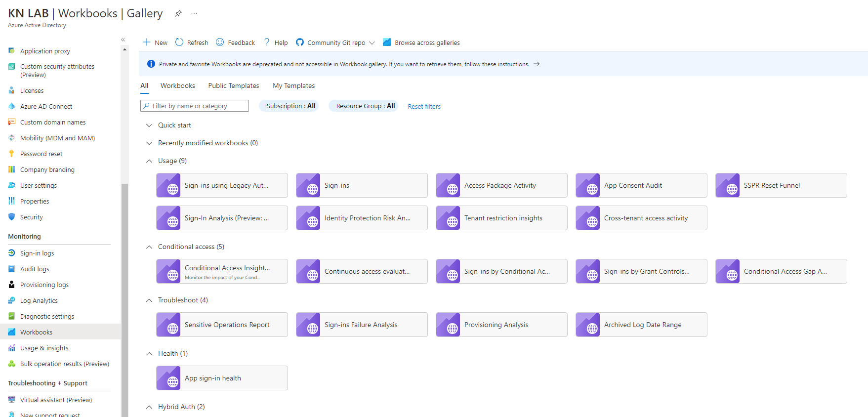The image size is (868, 417).
Task: Switch to the Public Templates tab
Action: click(233, 85)
